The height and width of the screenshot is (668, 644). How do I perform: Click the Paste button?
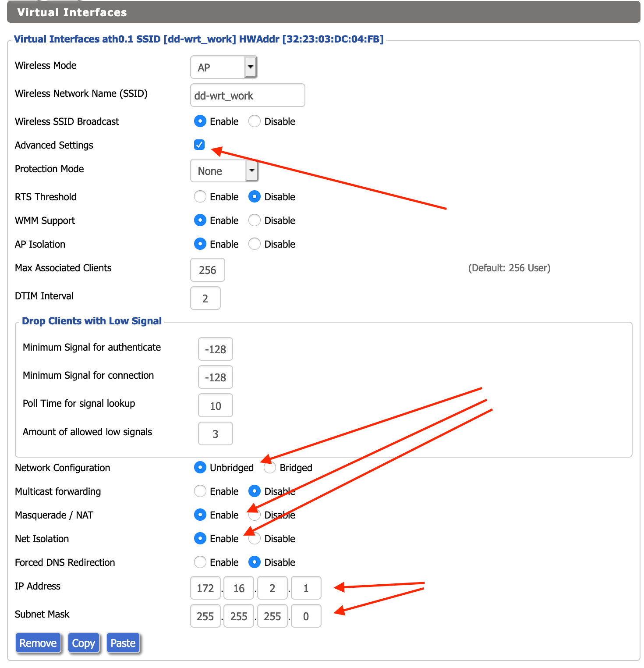(123, 643)
